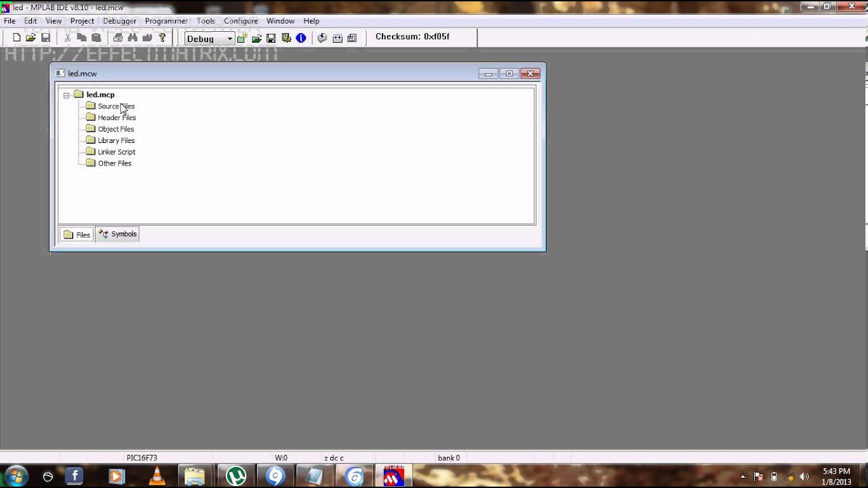Select the Library Files folder
Image resolution: width=868 pixels, height=488 pixels.
pyautogui.click(x=116, y=141)
